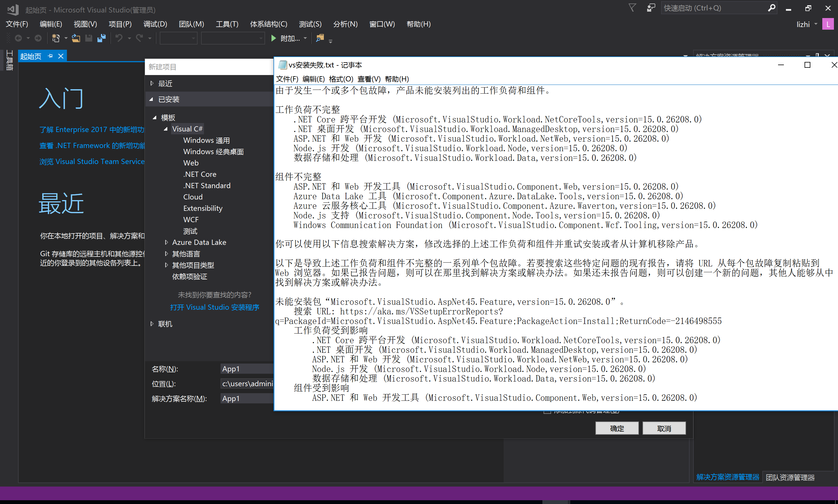Image resolution: width=838 pixels, height=504 pixels.
Task: Click the Undo arrow icon
Action: click(119, 38)
